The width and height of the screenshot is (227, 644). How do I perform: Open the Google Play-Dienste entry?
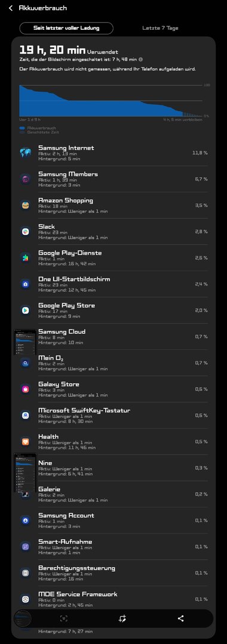coord(113,258)
